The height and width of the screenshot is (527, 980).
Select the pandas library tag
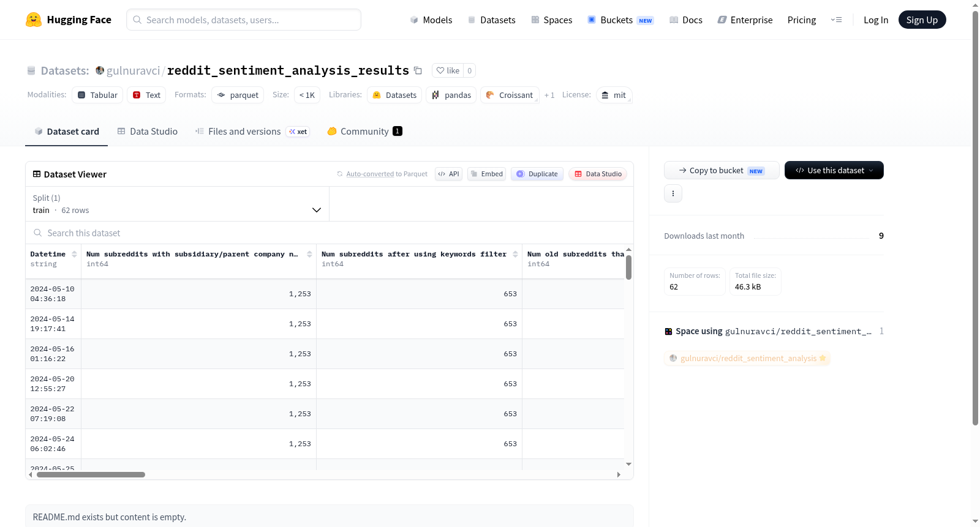451,95
